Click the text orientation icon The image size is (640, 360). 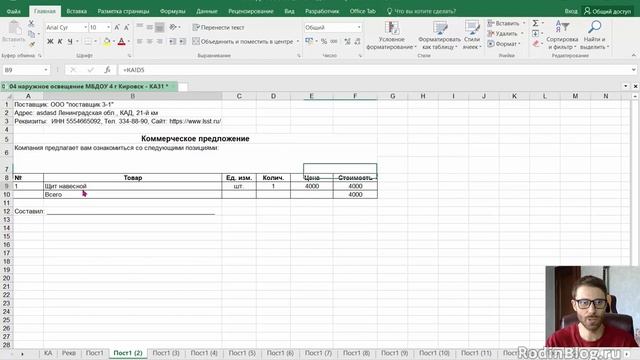[173, 27]
